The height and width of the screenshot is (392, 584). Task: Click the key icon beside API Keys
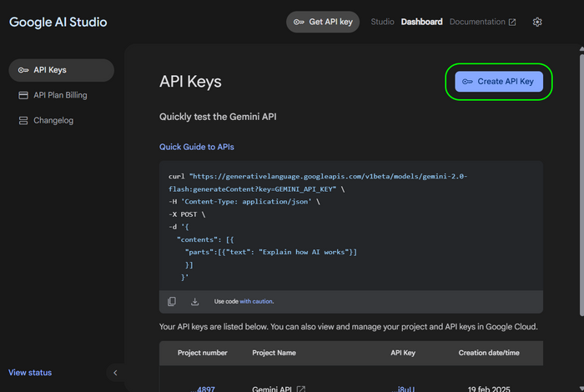tap(23, 70)
